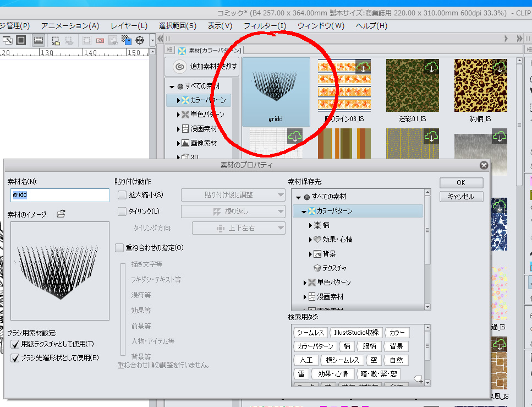The image size is (532, 407).
Task: Click OK in the material properties dialog
Action: pos(461,183)
